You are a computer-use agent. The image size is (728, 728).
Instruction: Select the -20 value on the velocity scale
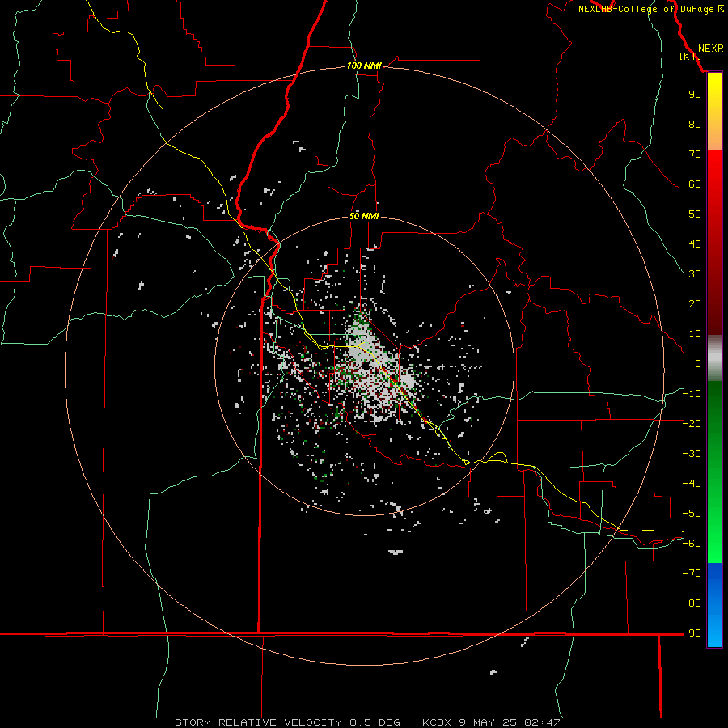point(692,423)
